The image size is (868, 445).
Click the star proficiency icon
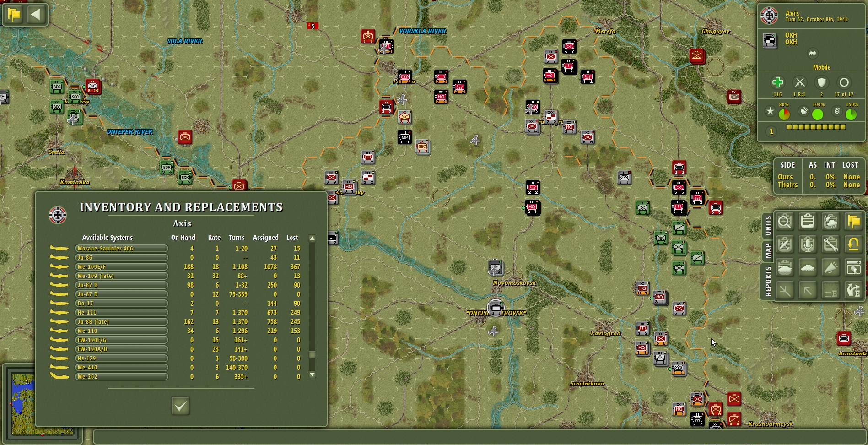pos(771,111)
